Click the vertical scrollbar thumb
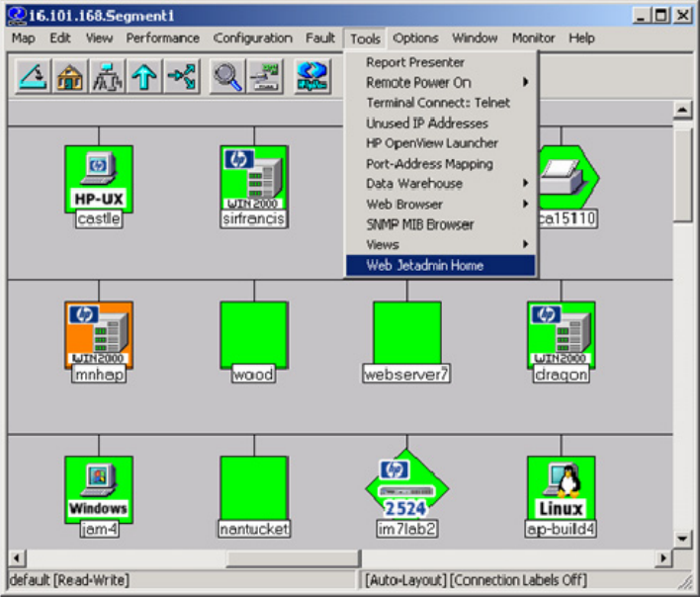The height and width of the screenshot is (597, 700). 682,174
